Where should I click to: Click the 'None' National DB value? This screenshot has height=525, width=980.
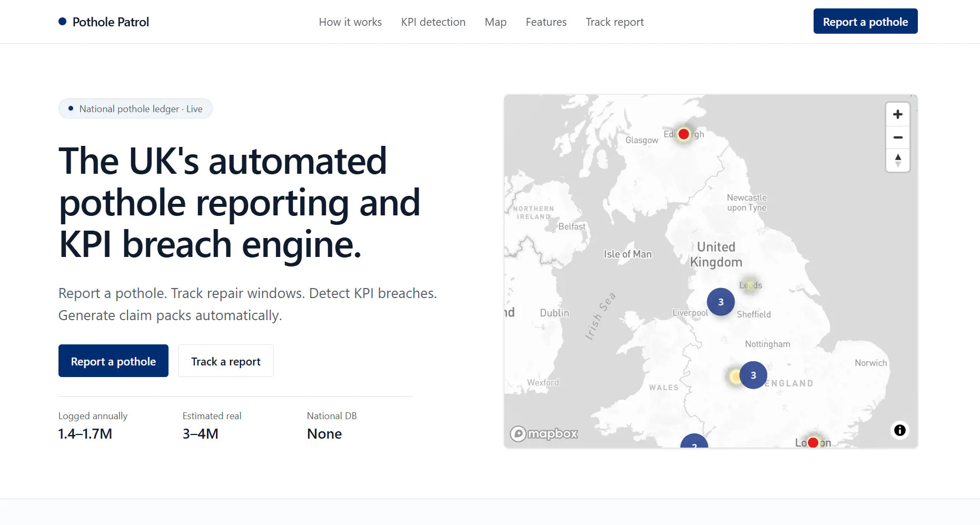click(324, 434)
